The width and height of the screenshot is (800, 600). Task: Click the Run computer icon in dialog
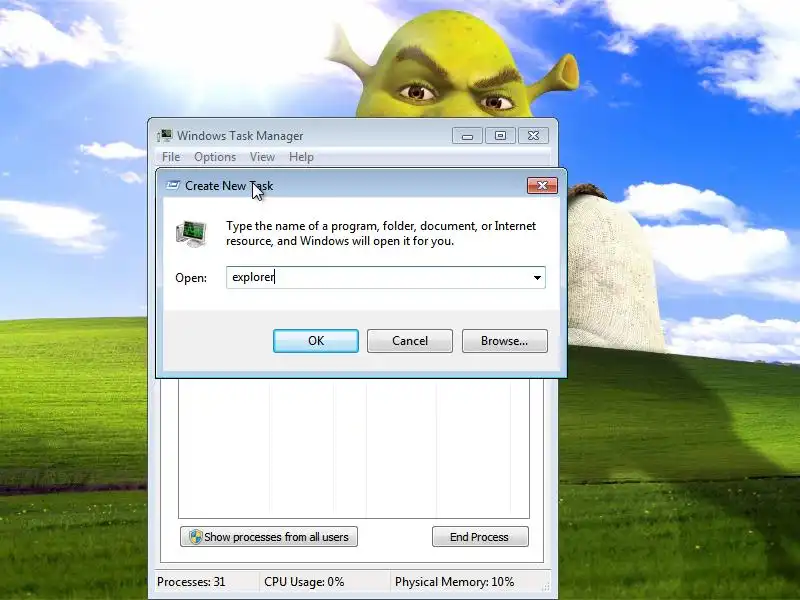pyautogui.click(x=191, y=234)
